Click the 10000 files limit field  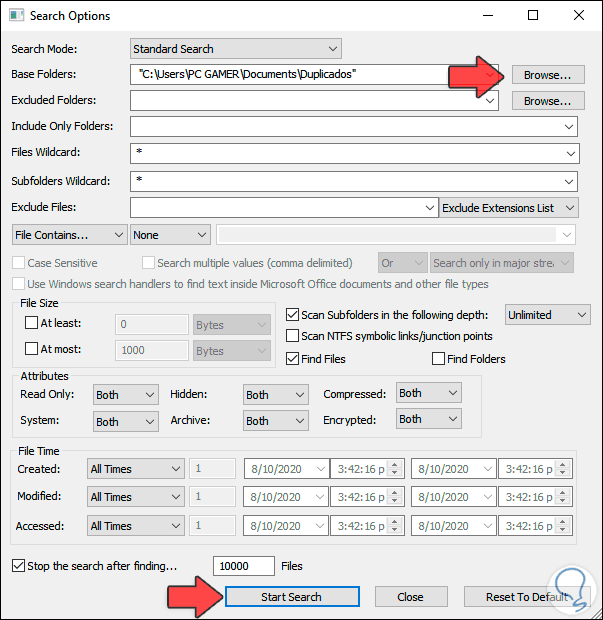tap(244, 566)
